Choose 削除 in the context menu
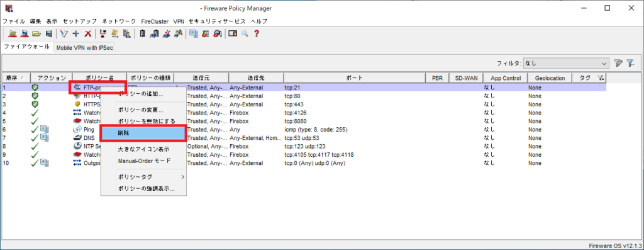 (x=144, y=134)
